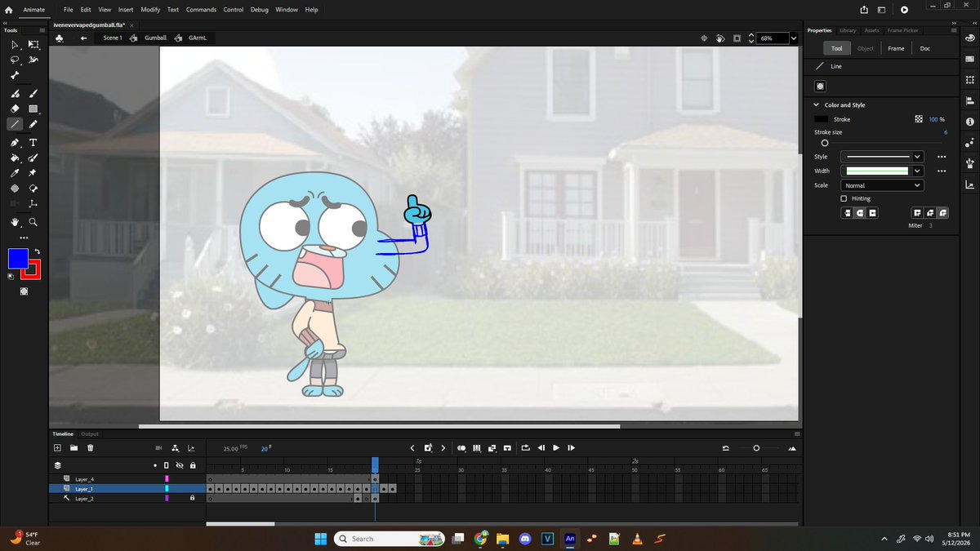Toggle clip content outside stage
Viewport: 980px width, 551px height.
coord(737,38)
